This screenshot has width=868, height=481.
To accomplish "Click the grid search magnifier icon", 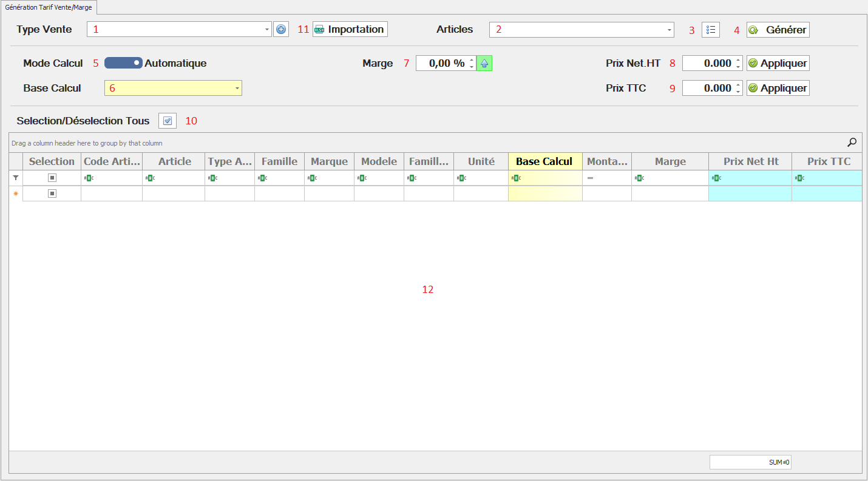I will point(852,143).
